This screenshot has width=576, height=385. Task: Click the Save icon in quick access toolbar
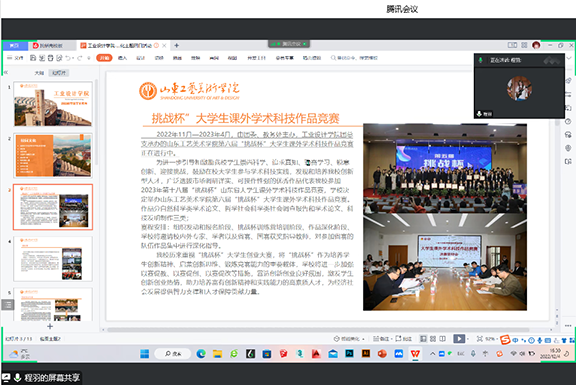33,58
